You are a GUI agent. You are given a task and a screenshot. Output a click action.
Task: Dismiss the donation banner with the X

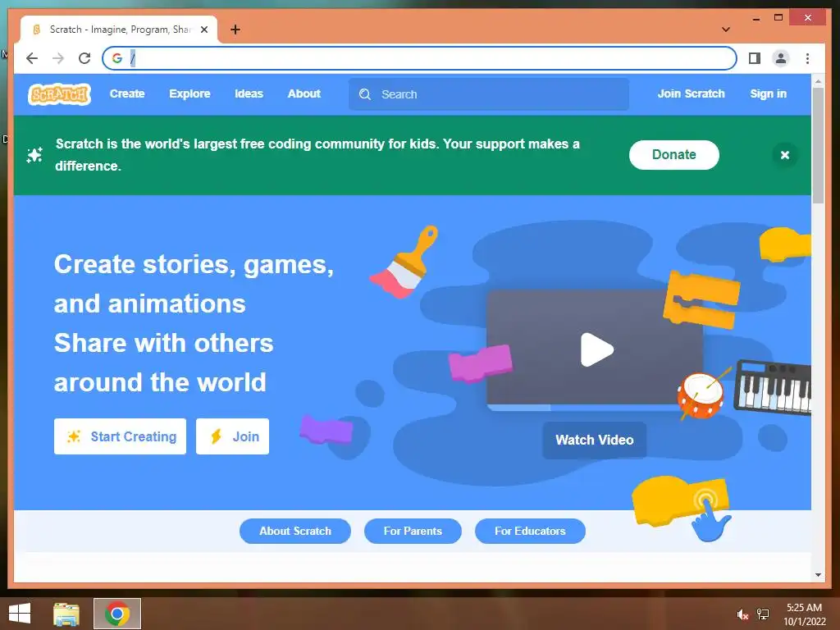[x=785, y=155]
